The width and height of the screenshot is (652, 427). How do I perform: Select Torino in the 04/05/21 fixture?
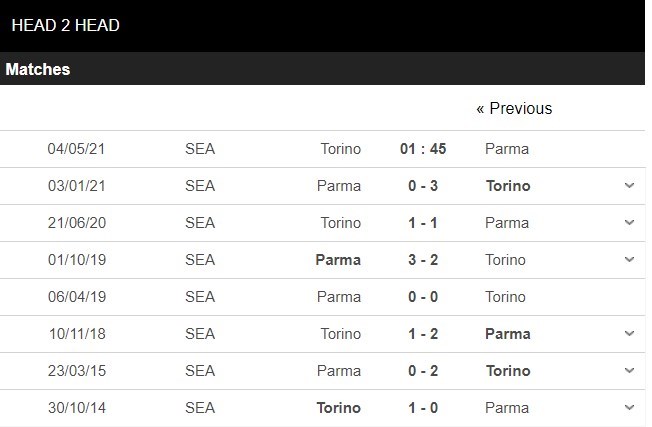coord(341,149)
